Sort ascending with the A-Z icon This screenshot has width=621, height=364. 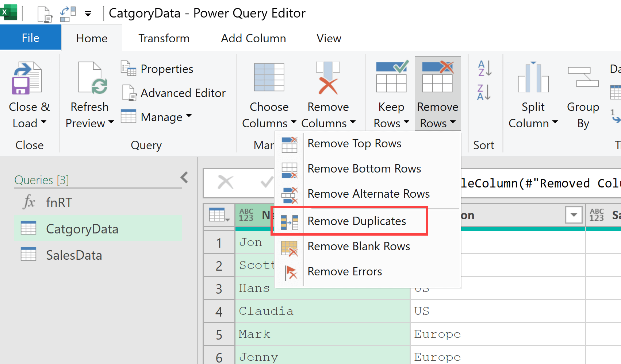click(x=484, y=68)
